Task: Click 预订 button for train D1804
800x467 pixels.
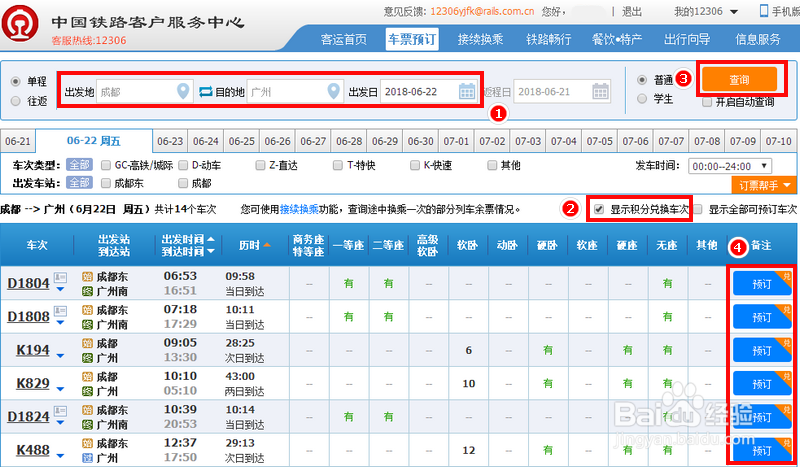Action: click(762, 284)
